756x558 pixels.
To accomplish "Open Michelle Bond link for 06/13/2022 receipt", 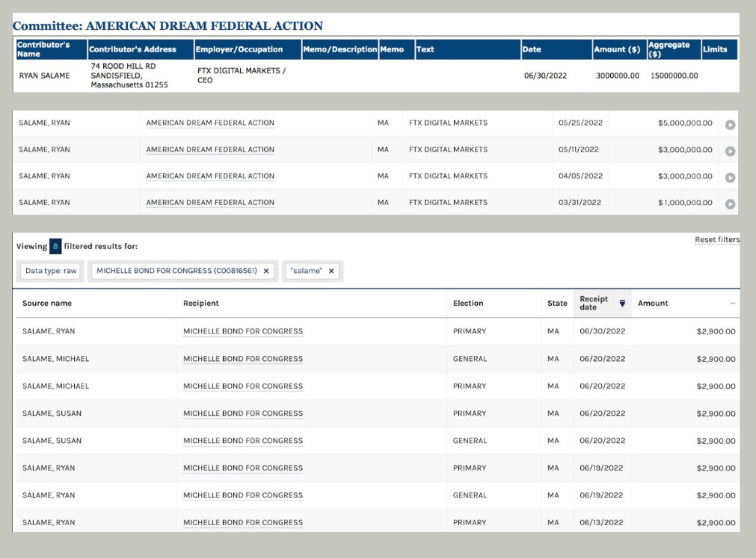I will coord(243,522).
